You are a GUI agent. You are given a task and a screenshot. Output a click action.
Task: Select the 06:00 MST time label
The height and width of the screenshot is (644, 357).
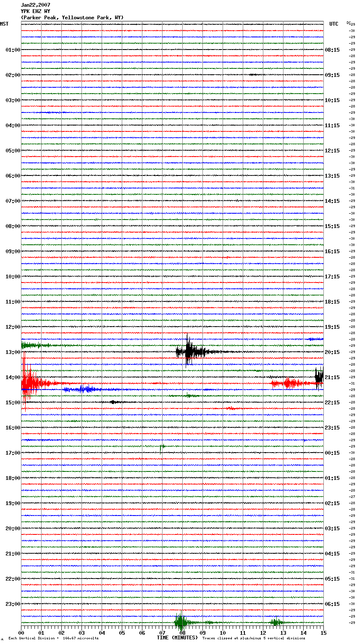pyautogui.click(x=13, y=176)
